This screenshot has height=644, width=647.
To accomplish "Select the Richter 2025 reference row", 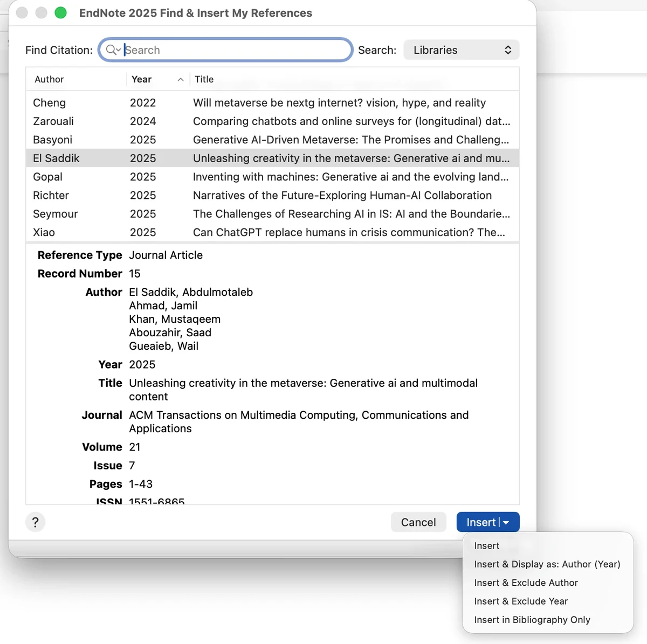I will coord(272,195).
